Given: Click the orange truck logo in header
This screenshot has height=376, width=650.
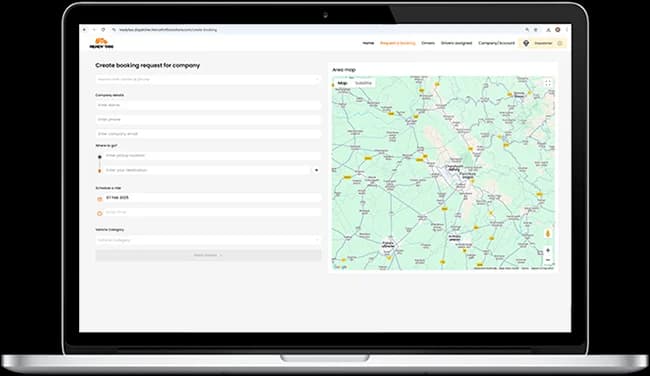Looking at the screenshot, I should tap(101, 43).
